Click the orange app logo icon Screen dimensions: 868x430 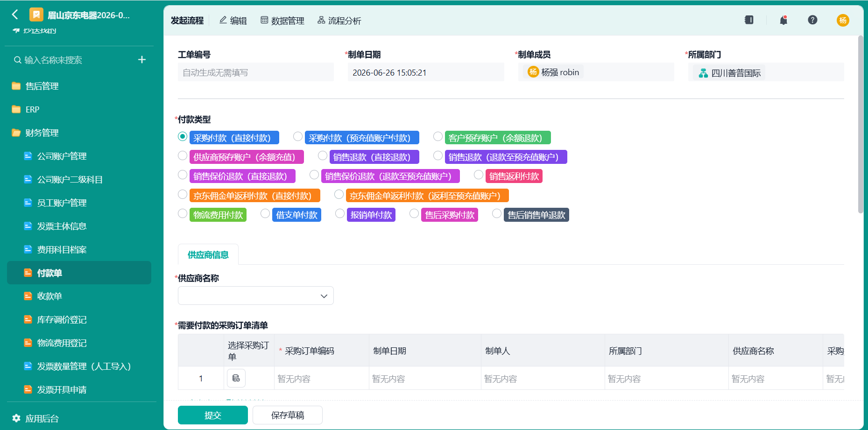(x=36, y=14)
